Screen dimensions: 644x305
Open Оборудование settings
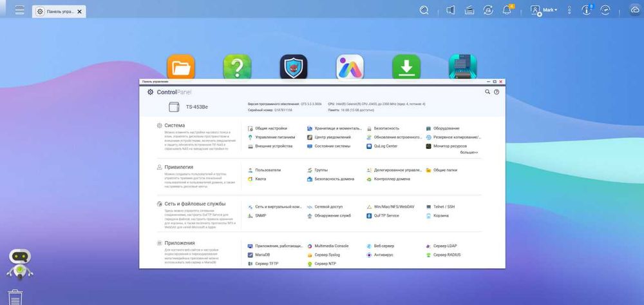coord(443,129)
